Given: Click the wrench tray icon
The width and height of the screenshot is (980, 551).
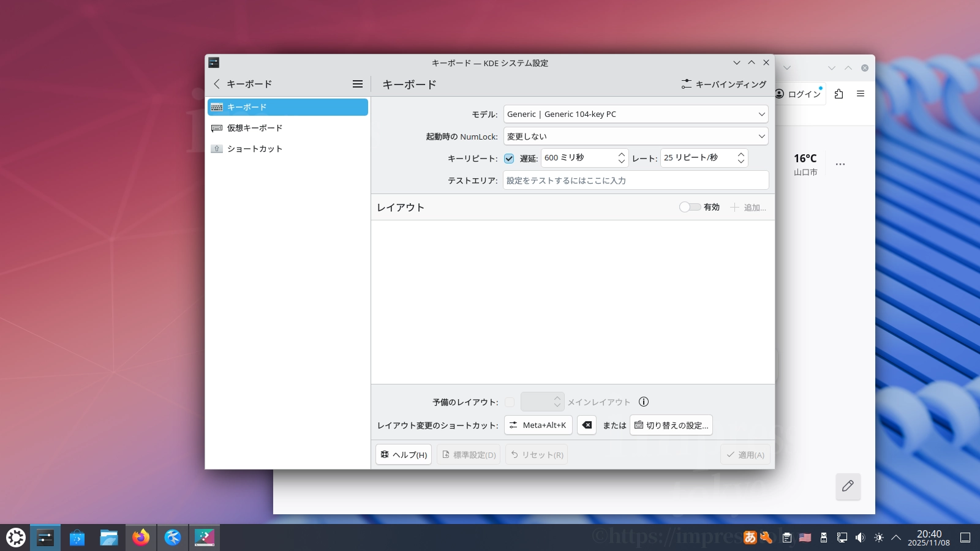Looking at the screenshot, I should tap(766, 538).
